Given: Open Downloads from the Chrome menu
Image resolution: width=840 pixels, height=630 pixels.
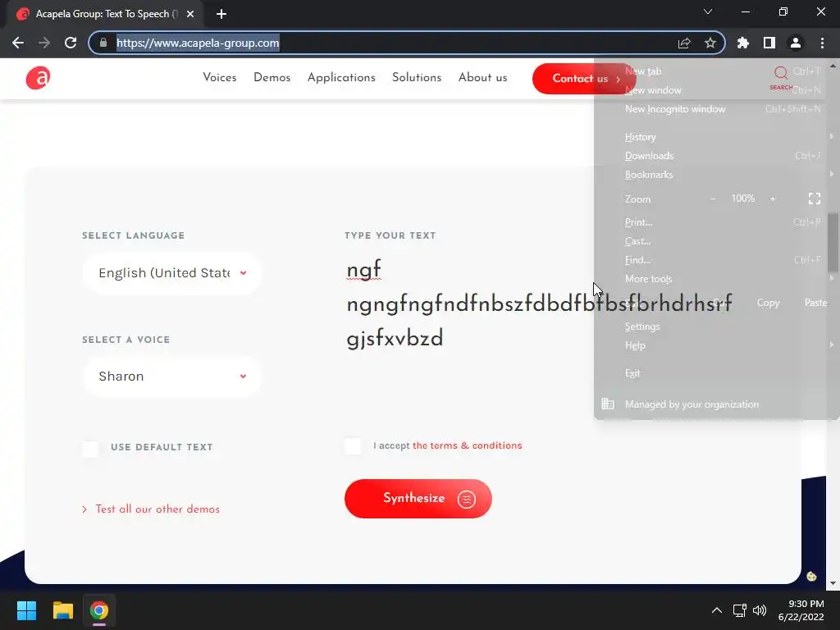Looking at the screenshot, I should pyautogui.click(x=716, y=156).
